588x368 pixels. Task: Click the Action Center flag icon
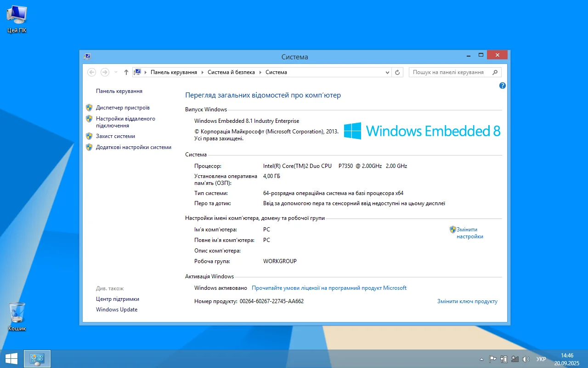pos(492,359)
